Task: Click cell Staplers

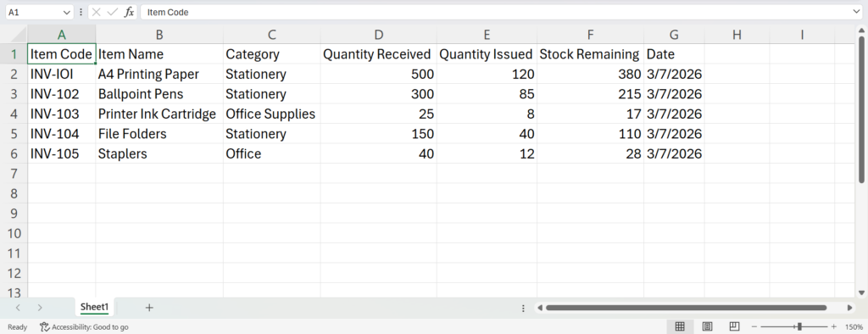Action: [x=159, y=154]
